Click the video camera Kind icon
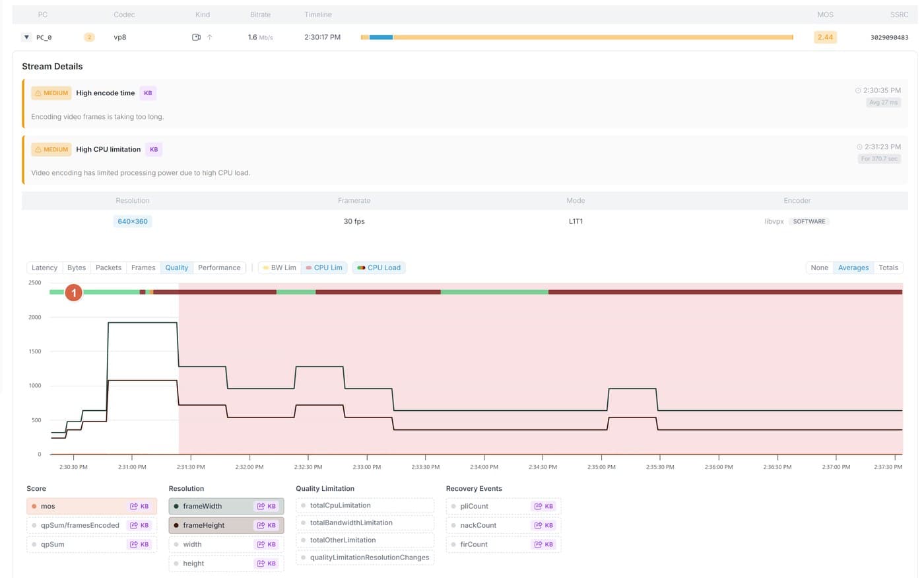924x578 pixels. (x=196, y=38)
